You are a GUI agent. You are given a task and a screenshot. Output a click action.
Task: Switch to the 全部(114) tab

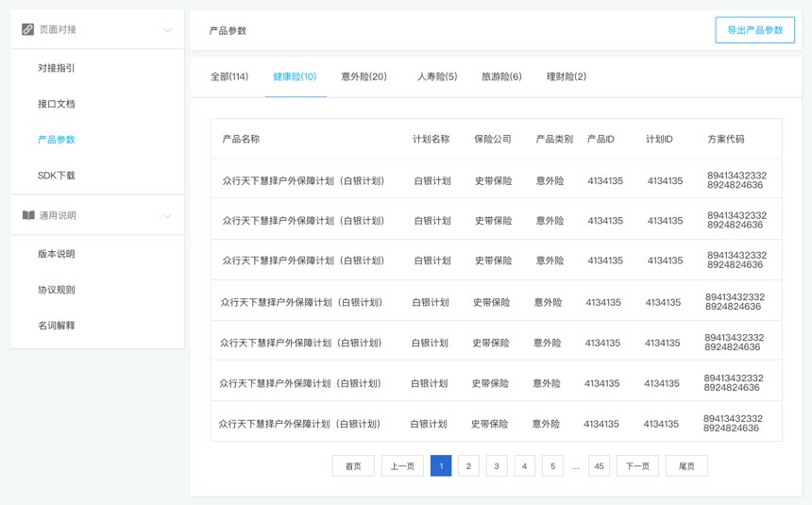coord(229,76)
